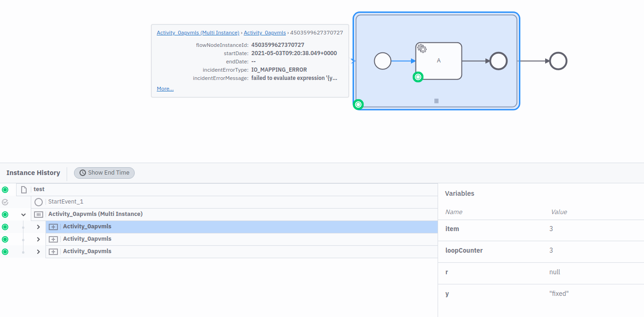Click the completed state icon next to StartEvent_1
644x317 pixels.
[5, 202]
